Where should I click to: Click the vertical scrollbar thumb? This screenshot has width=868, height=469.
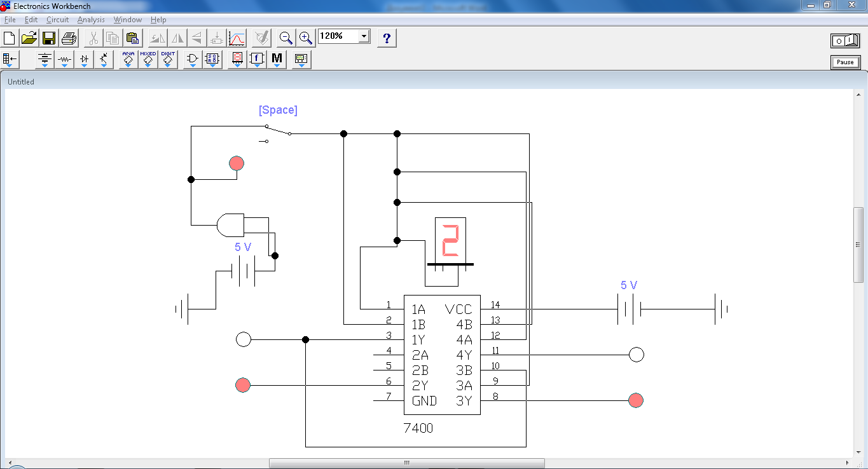coord(858,245)
